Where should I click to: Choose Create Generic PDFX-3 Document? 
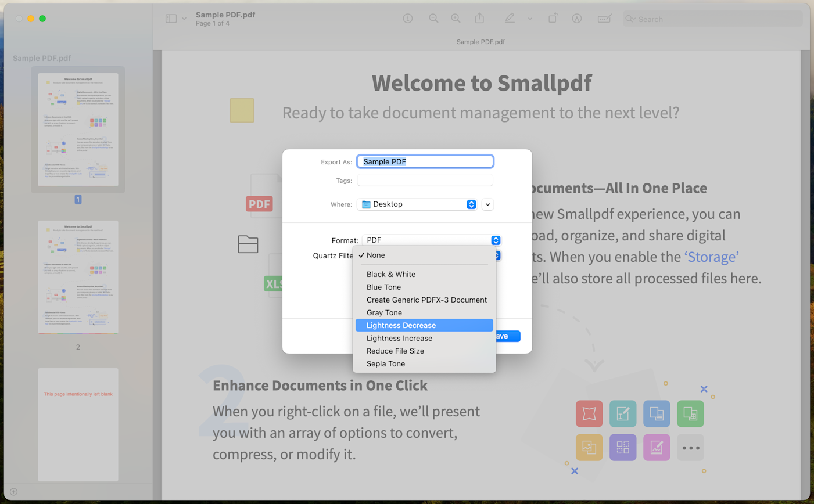click(x=424, y=300)
